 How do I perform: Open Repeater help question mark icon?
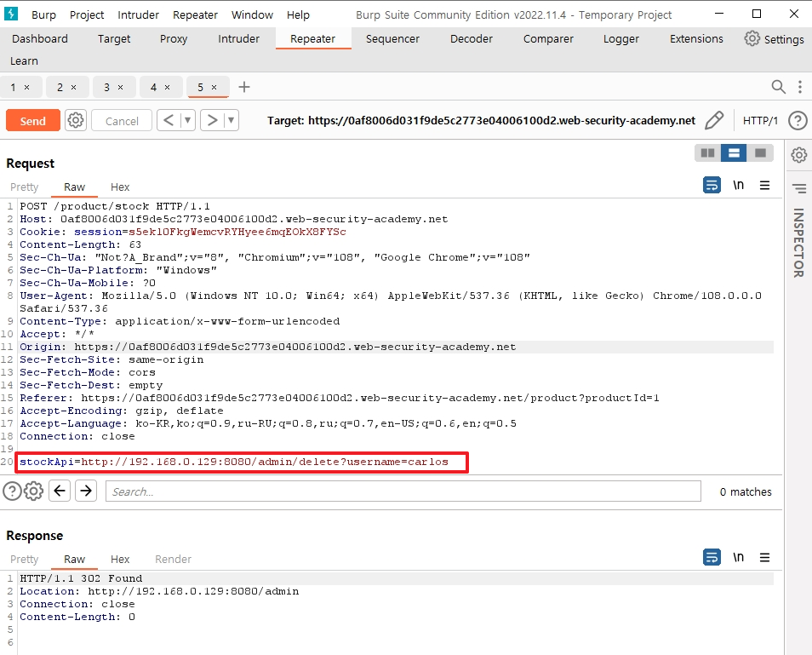tap(798, 121)
